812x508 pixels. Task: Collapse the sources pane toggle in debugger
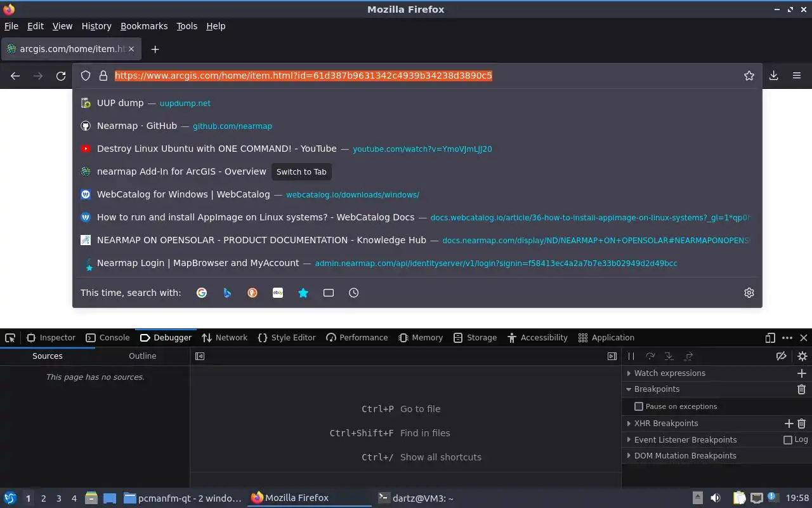200,356
